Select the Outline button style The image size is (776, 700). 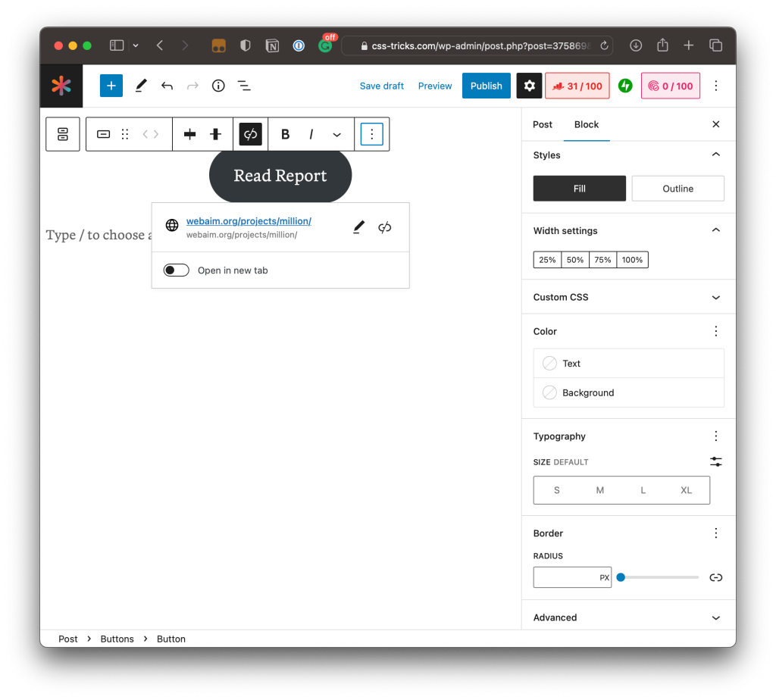678,189
